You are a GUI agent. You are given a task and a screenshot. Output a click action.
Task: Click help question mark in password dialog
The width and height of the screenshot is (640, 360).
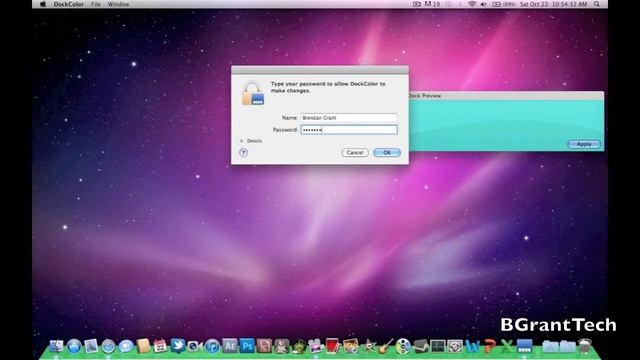(243, 153)
